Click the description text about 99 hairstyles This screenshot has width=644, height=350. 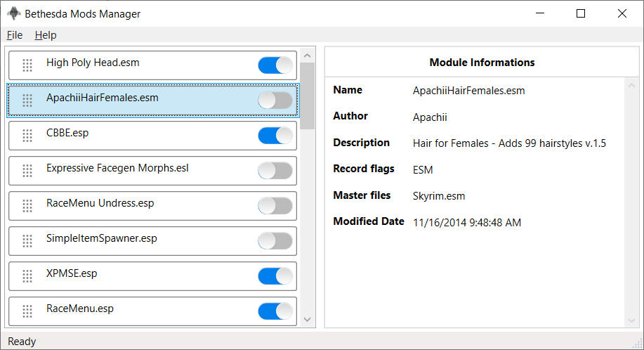(509, 143)
